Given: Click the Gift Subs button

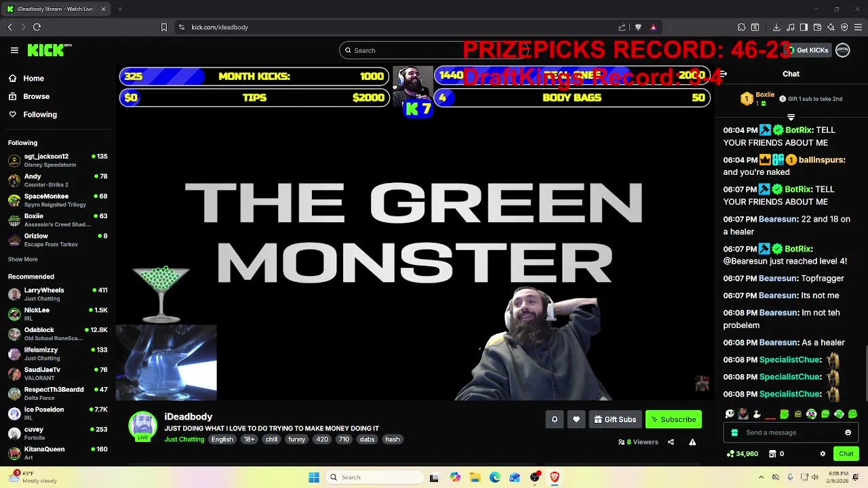Looking at the screenshot, I should pyautogui.click(x=615, y=420).
